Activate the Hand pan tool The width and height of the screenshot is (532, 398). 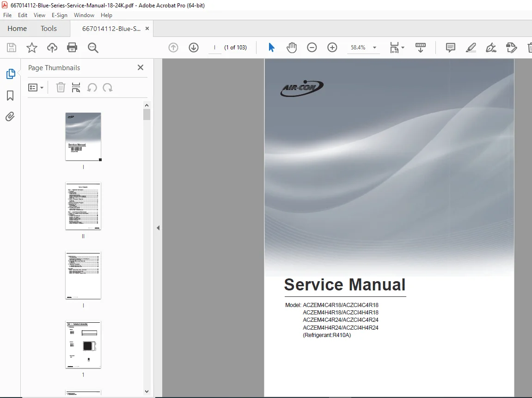[x=292, y=48]
